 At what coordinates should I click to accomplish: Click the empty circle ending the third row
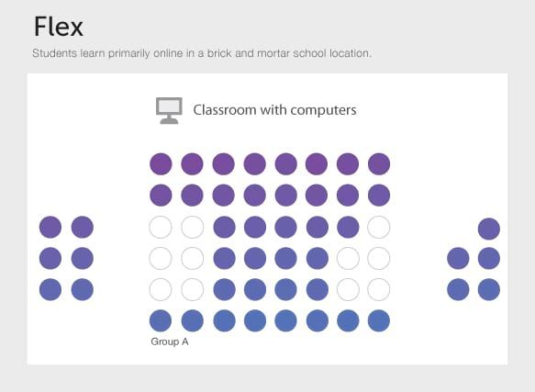(379, 227)
